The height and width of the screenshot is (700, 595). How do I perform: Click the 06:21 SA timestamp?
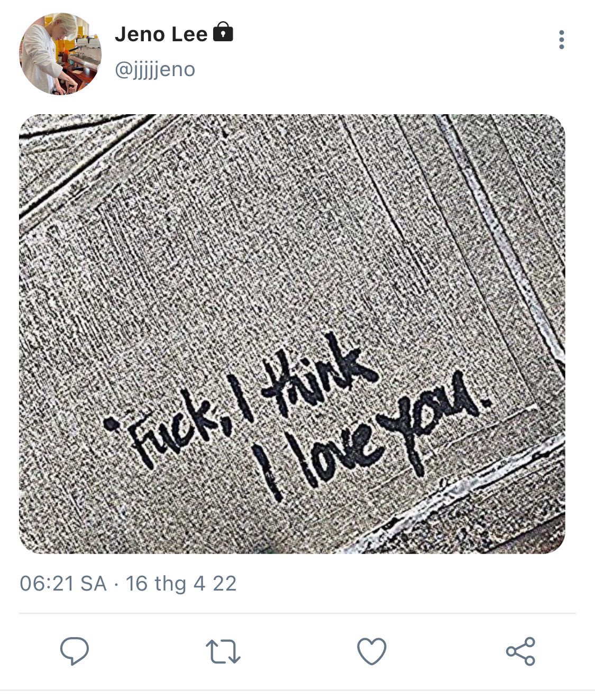coord(63,584)
